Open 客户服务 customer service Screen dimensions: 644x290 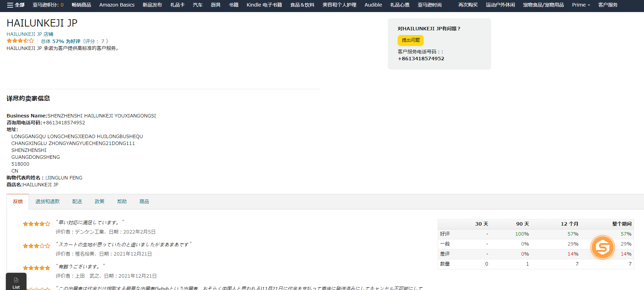tap(608, 5)
